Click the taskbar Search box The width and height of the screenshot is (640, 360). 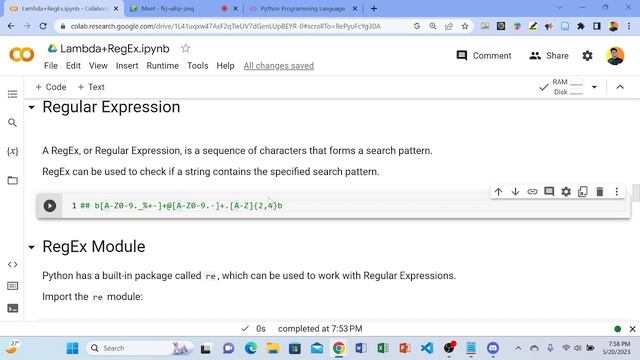click(139, 348)
